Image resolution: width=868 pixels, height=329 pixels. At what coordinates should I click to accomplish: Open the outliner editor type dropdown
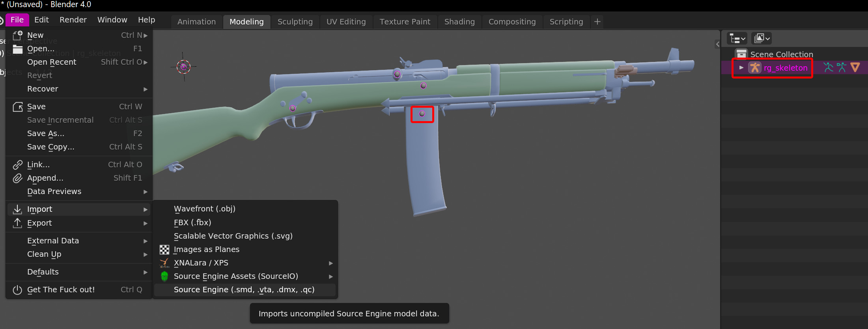coord(737,38)
